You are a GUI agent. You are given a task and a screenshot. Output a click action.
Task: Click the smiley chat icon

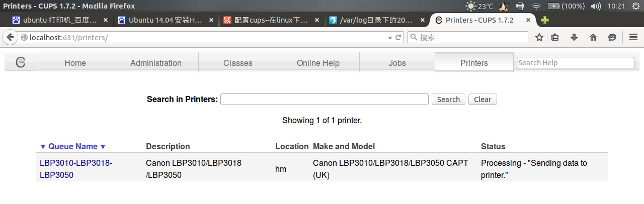[x=612, y=37]
